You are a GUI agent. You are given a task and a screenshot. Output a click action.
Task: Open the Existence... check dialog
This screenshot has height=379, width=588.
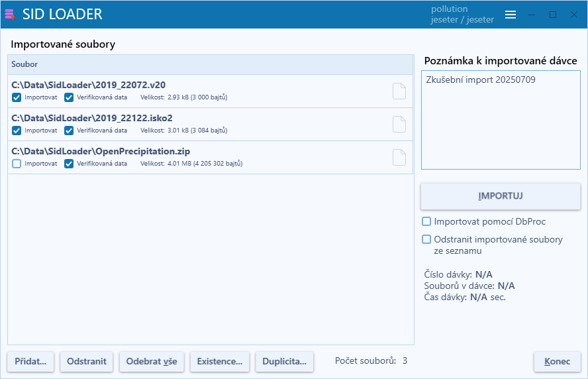point(220,361)
